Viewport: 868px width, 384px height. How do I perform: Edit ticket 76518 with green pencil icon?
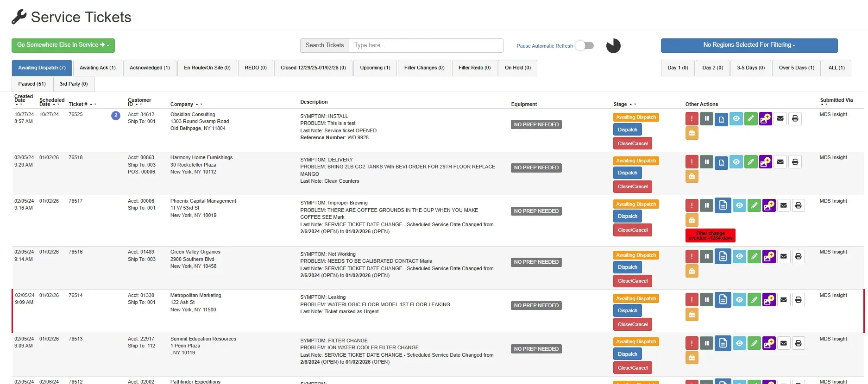click(751, 162)
